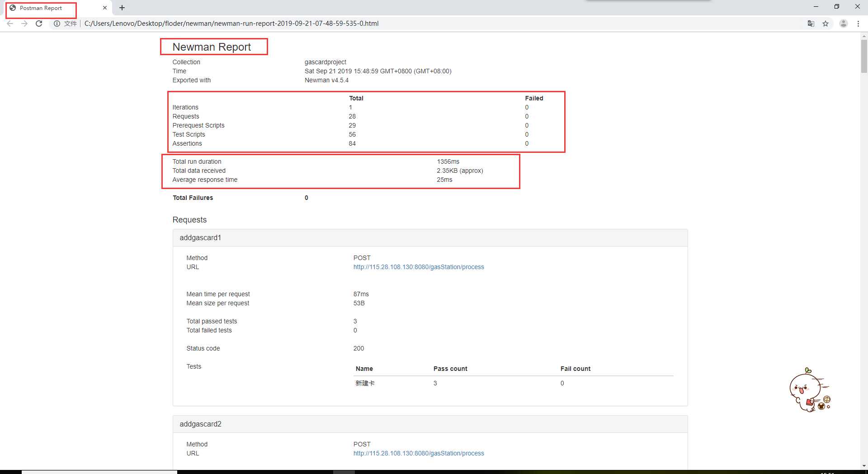Click addgascard1 mean size 53B

pos(359,303)
